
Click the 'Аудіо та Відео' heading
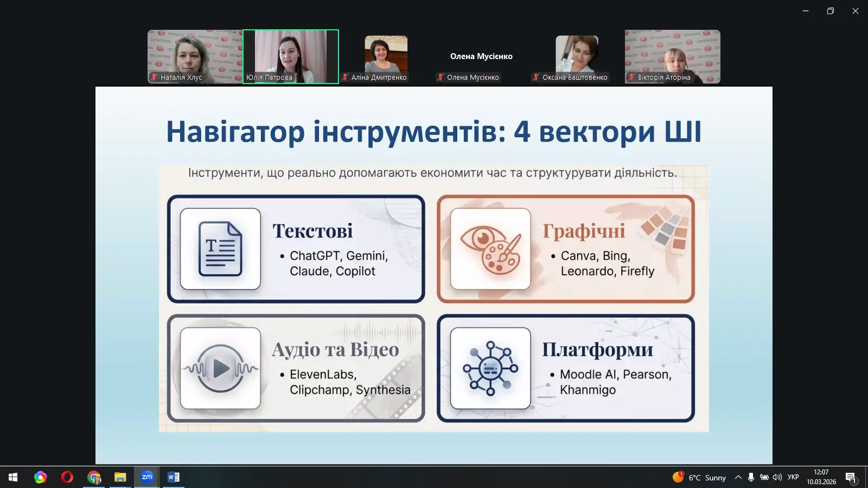[x=335, y=350]
